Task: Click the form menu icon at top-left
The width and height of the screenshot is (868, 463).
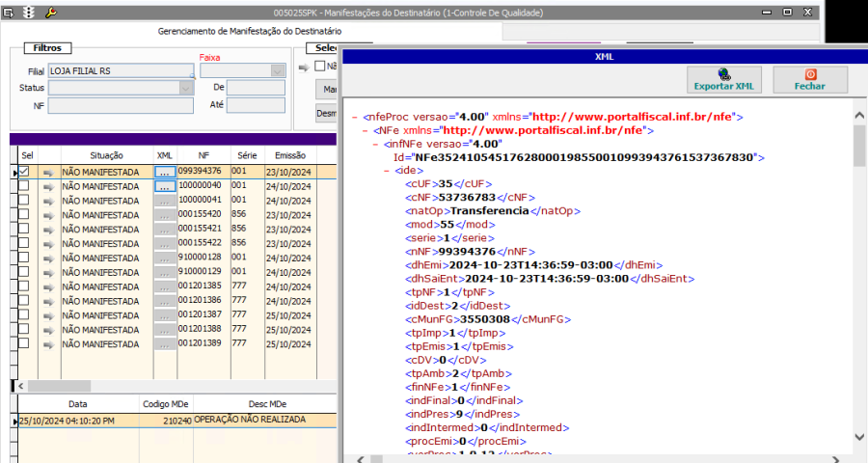Action: pos(10,12)
